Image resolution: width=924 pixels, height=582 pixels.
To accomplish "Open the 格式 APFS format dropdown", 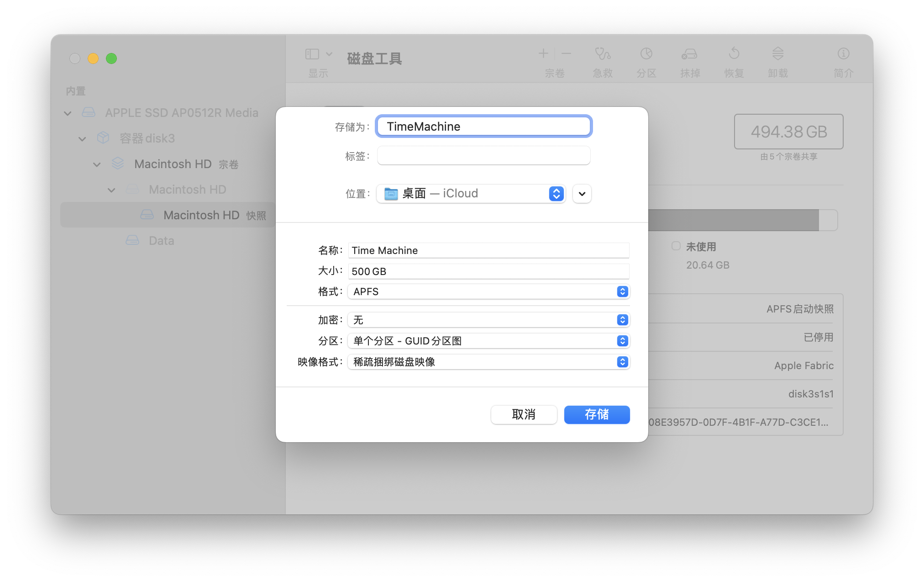I will [488, 291].
